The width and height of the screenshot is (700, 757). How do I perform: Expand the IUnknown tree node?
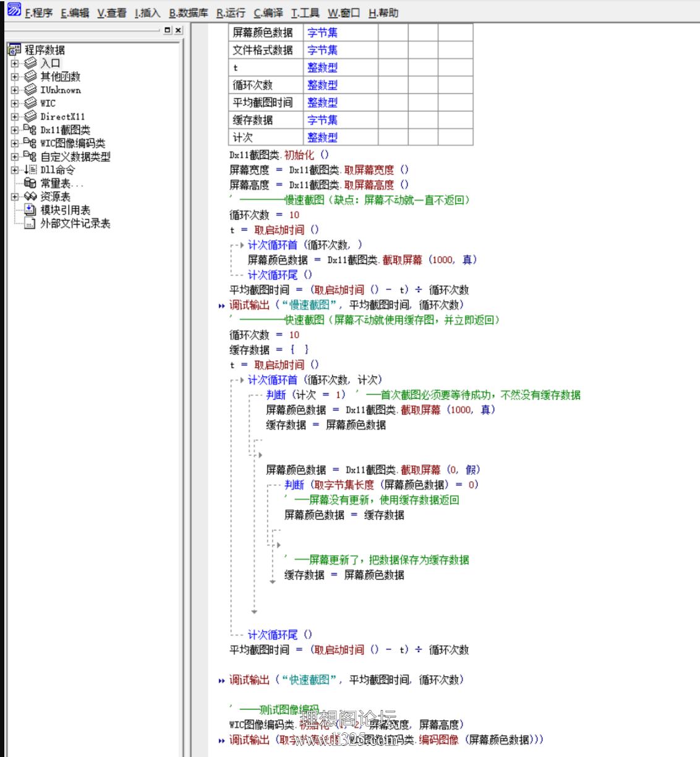tap(15, 90)
